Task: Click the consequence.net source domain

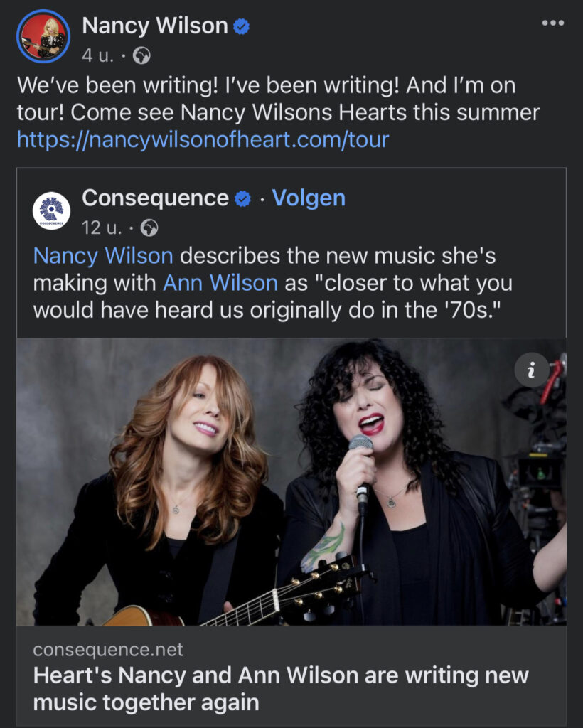Action: tap(108, 649)
